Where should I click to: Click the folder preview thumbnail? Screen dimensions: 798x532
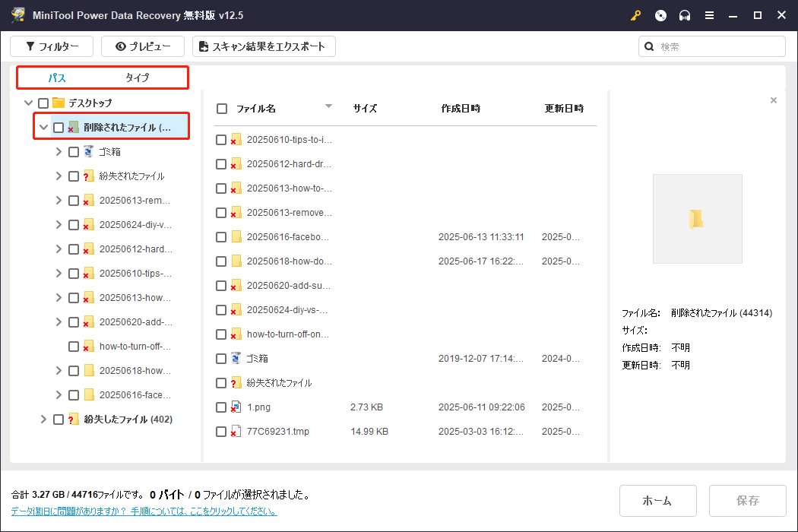click(697, 219)
